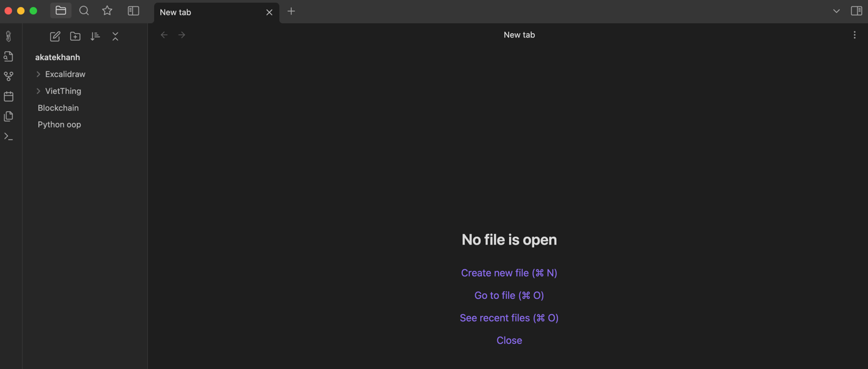Screen dimensions: 868x369
Task: Open the Python oop note
Action: pyautogui.click(x=59, y=124)
